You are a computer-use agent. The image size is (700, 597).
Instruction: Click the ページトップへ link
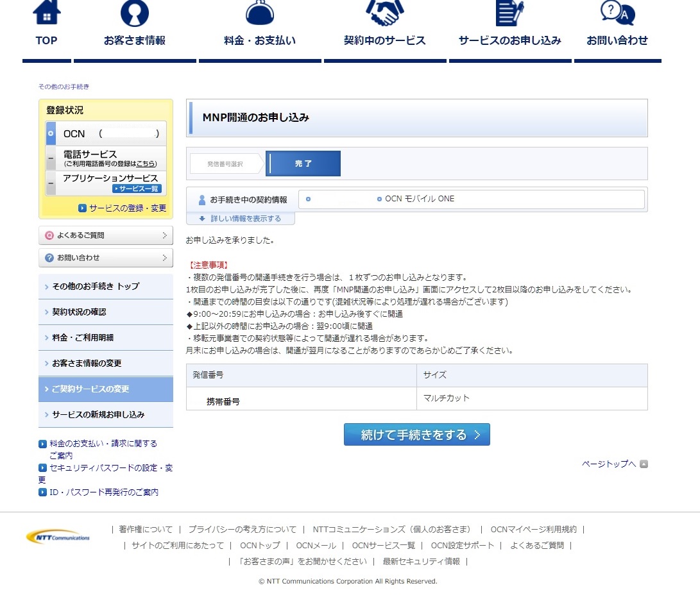[609, 464]
